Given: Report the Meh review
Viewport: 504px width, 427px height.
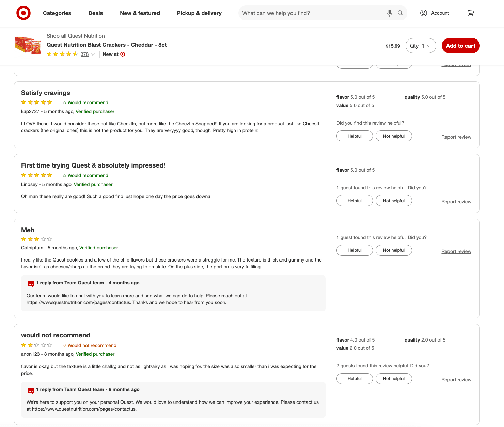Looking at the screenshot, I should coord(456,251).
